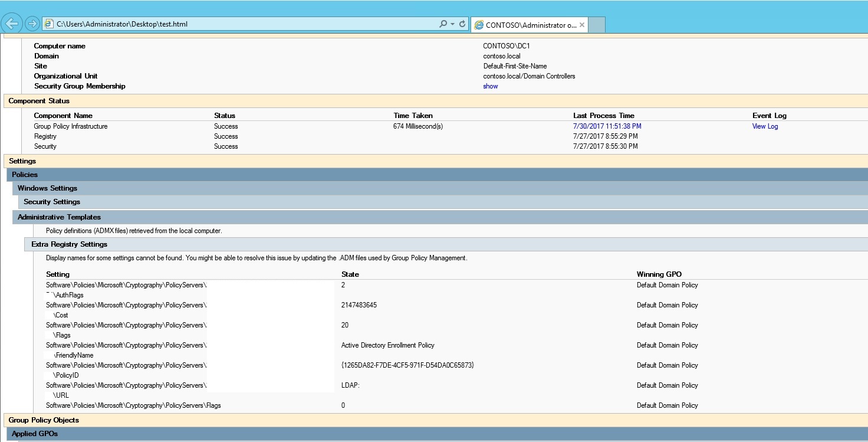Click the Computer name label
Image resolution: width=868 pixels, height=442 pixels.
click(60, 46)
